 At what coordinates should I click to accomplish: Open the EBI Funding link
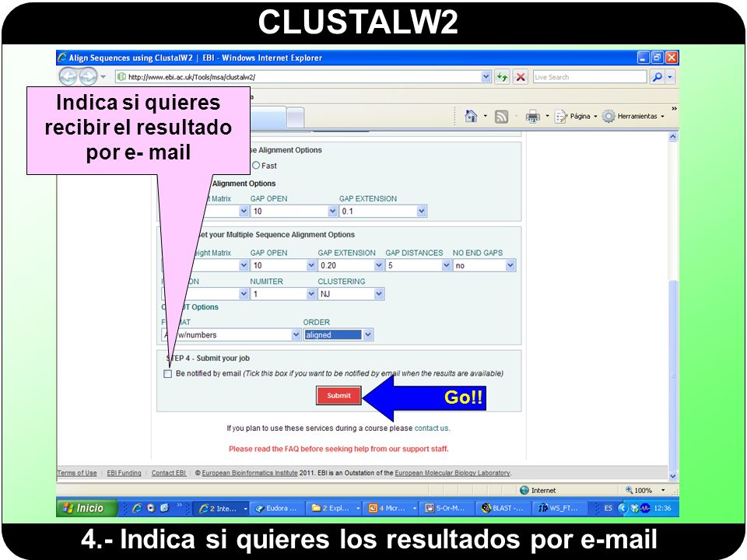coord(124,473)
